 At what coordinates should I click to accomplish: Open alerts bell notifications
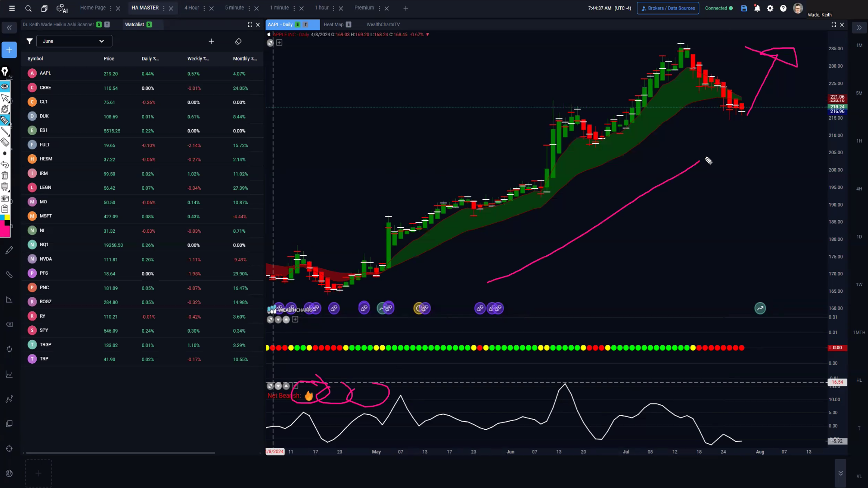coord(757,8)
